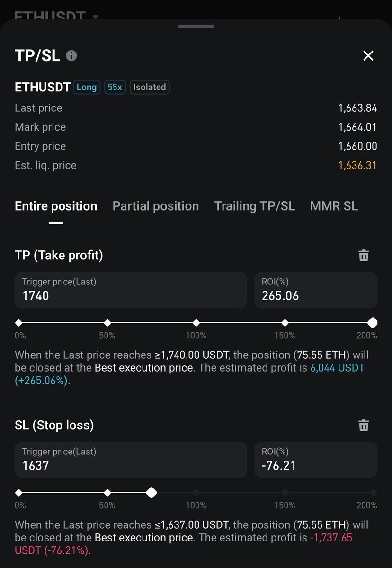Tap the Long position badge
The height and width of the screenshot is (568, 392).
86,87
